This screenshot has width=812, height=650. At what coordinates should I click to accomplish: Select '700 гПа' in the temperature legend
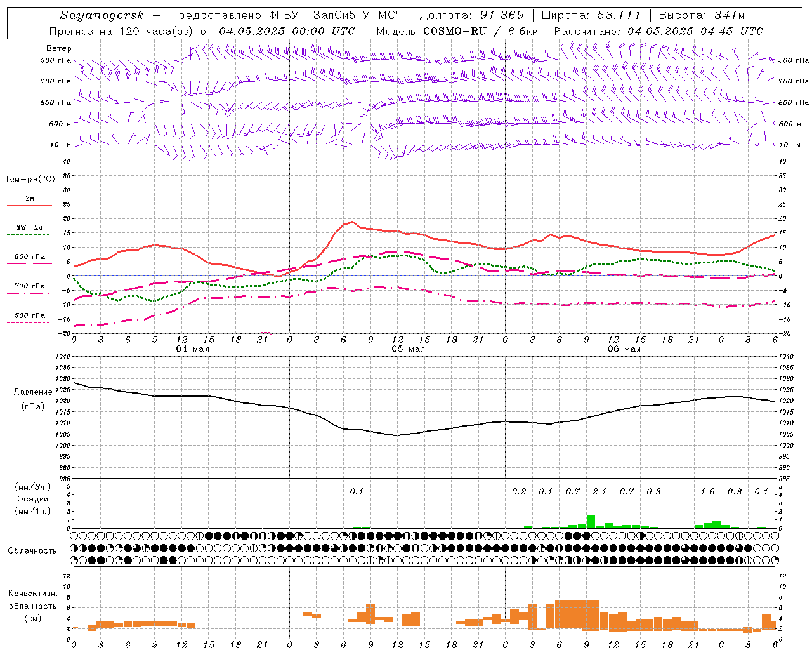click(x=30, y=286)
